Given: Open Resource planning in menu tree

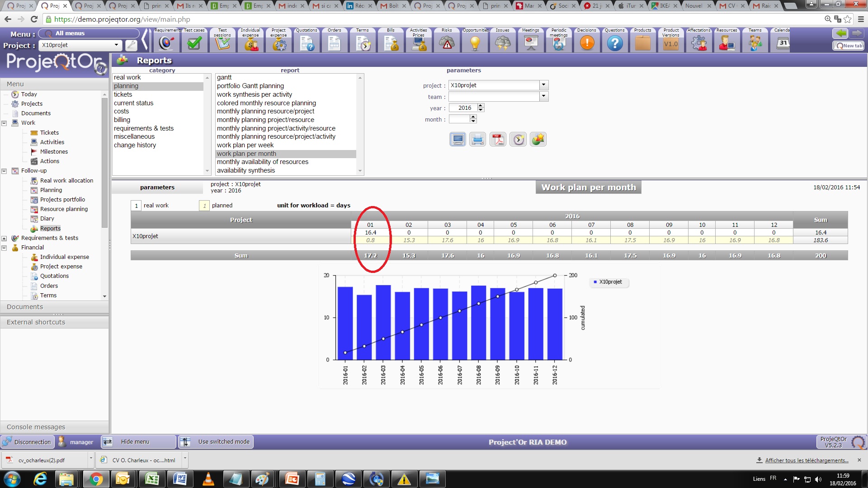Looking at the screenshot, I should pyautogui.click(x=64, y=209).
